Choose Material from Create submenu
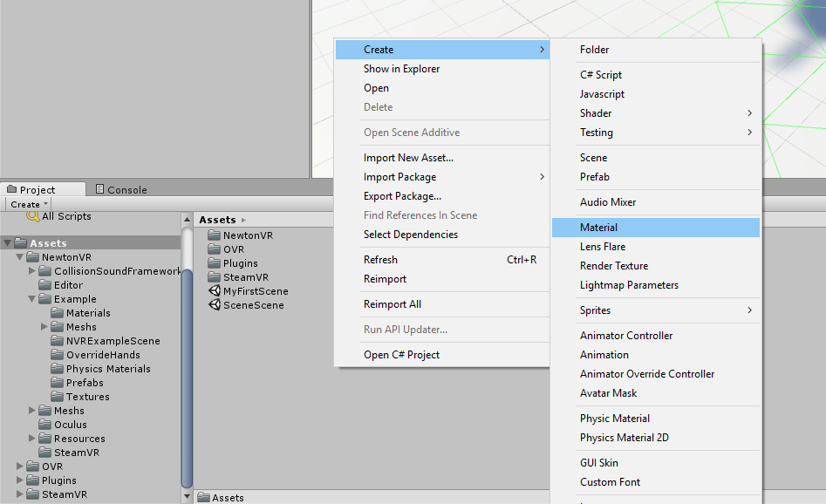Screen dimensions: 826x504 click(656, 228)
